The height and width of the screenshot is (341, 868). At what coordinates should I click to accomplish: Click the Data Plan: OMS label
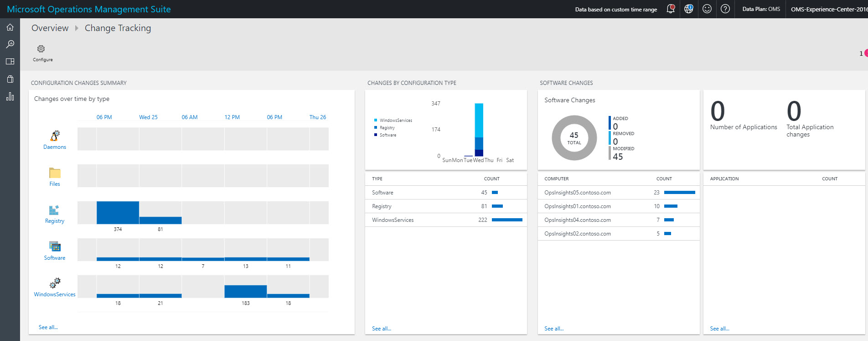[x=761, y=9]
